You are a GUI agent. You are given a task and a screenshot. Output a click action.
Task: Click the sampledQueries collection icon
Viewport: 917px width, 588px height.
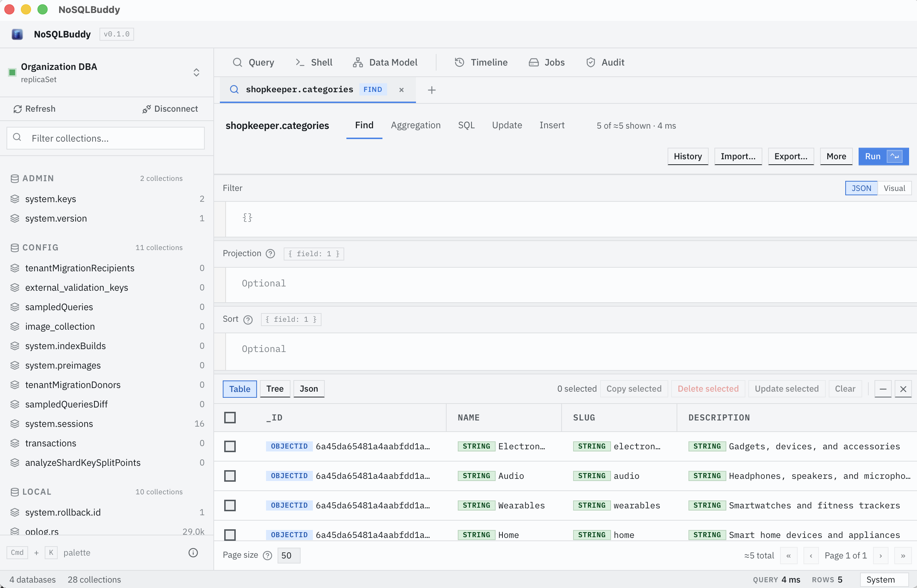pos(15,307)
